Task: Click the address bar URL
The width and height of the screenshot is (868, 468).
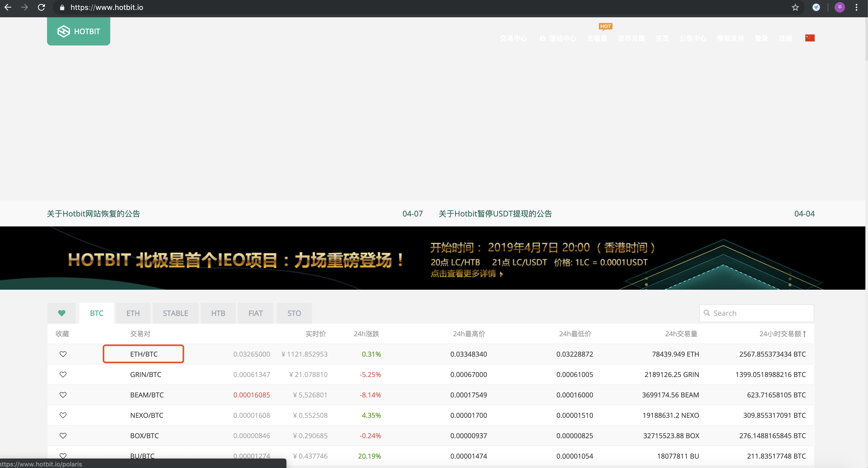Action: click(107, 7)
